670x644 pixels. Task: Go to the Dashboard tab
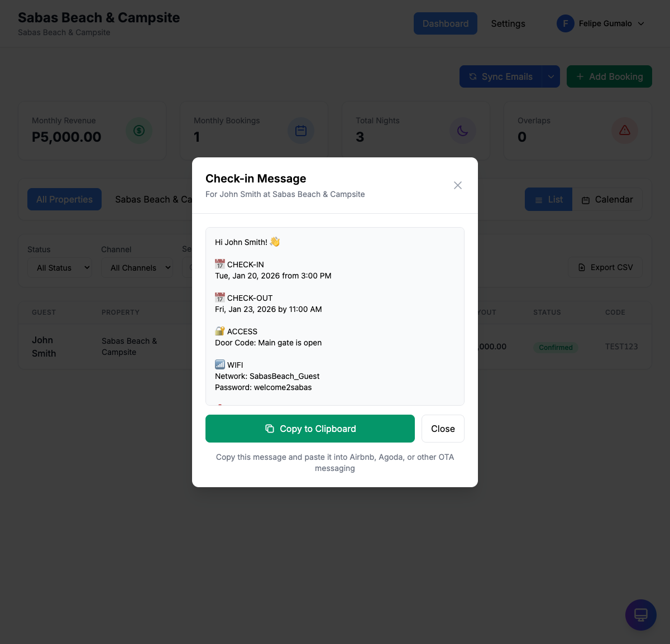pos(446,23)
